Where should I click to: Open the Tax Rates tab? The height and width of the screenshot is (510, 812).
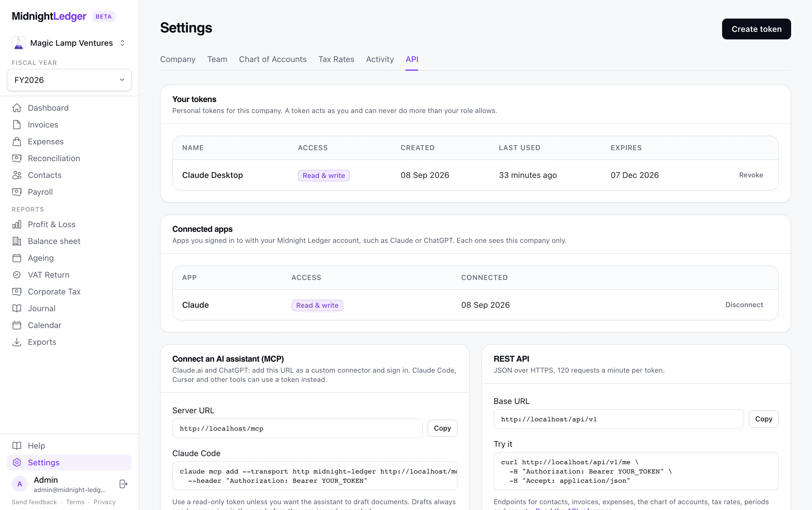point(336,59)
